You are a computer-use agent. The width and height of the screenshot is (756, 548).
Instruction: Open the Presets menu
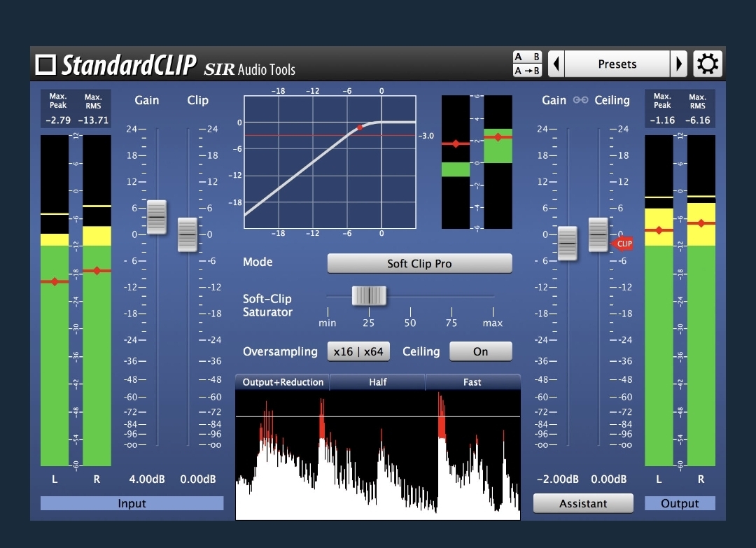point(617,63)
